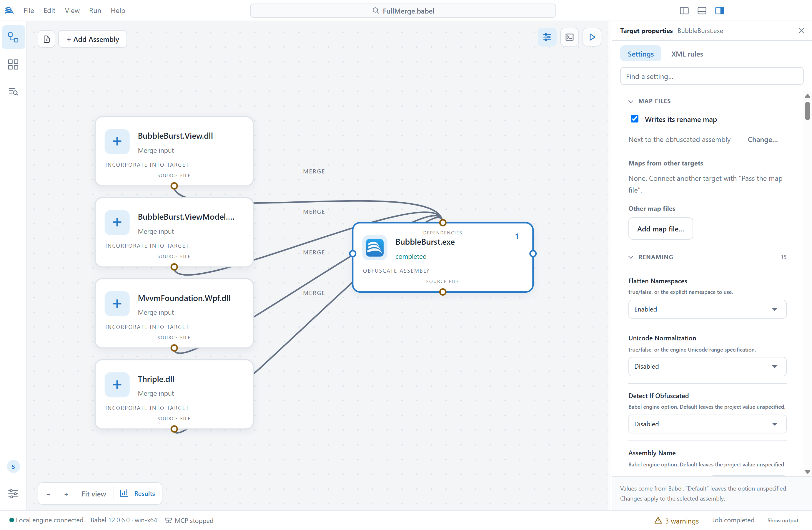The height and width of the screenshot is (530, 812).
Task: Open the Unicode Normalization dropdown
Action: (707, 366)
